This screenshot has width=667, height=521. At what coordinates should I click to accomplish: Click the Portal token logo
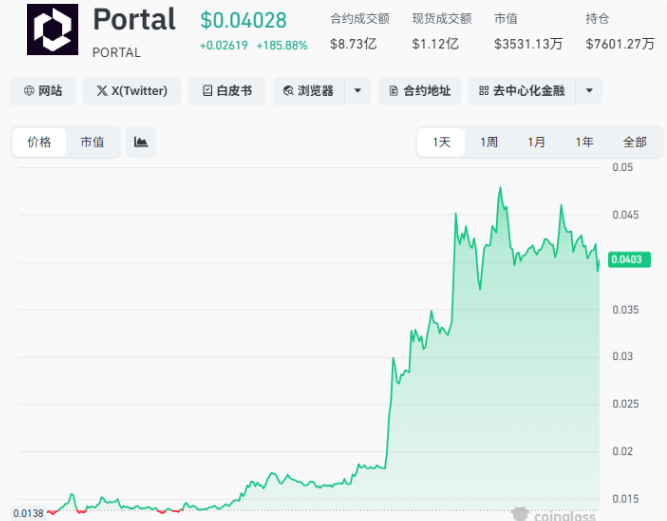(52, 29)
